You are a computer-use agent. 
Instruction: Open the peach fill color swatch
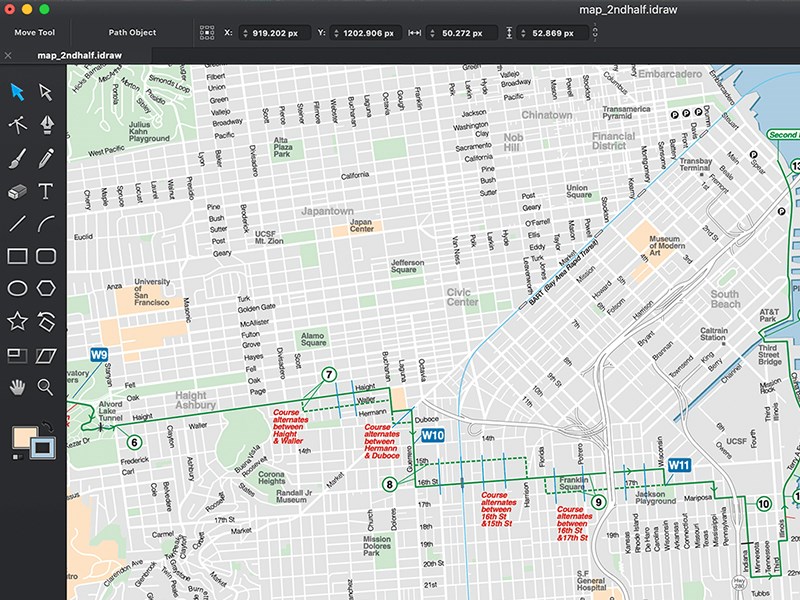[23, 438]
